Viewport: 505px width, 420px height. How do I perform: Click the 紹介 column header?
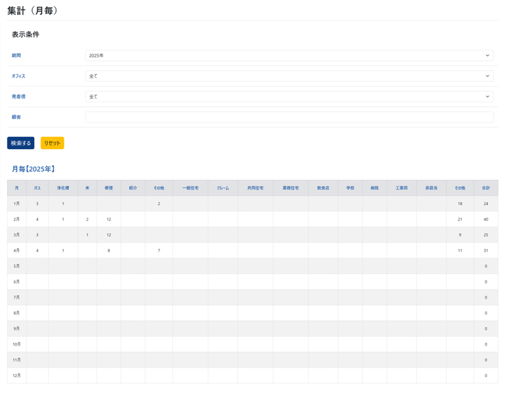(133, 188)
